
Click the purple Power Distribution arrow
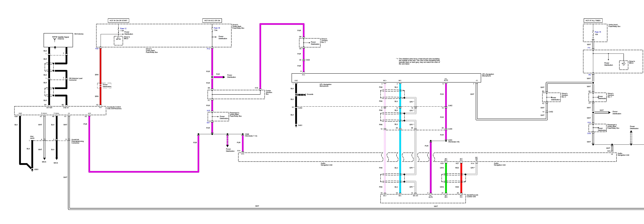pos(219,77)
